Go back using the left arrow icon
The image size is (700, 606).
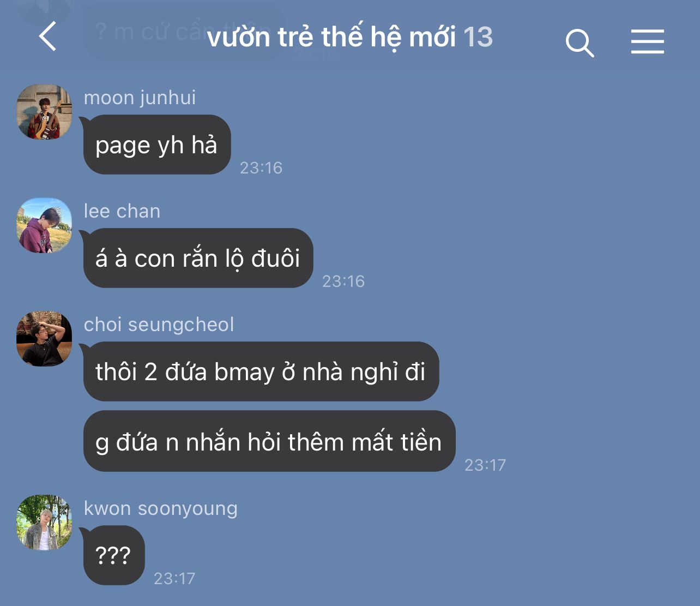(47, 36)
